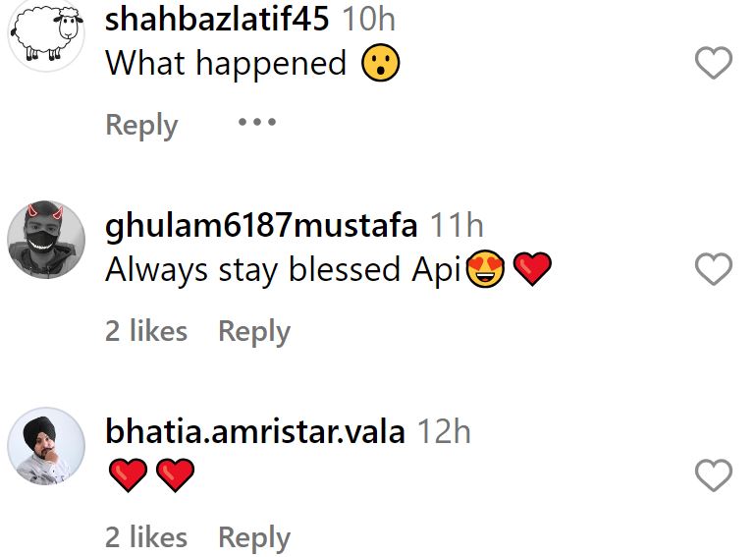Image resolution: width=756 pixels, height=557 pixels.
Task: Reply to ghulam6187mustafa's comment
Action: (x=254, y=331)
